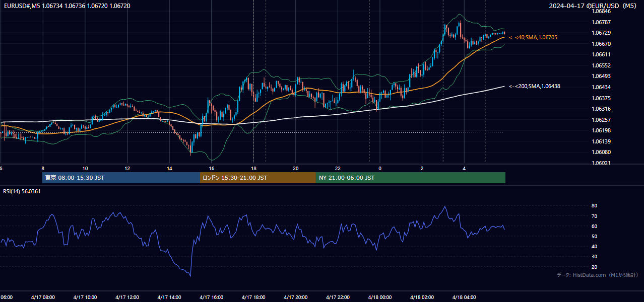
Task: Click the RSI axis value 70
Action: pos(594,216)
